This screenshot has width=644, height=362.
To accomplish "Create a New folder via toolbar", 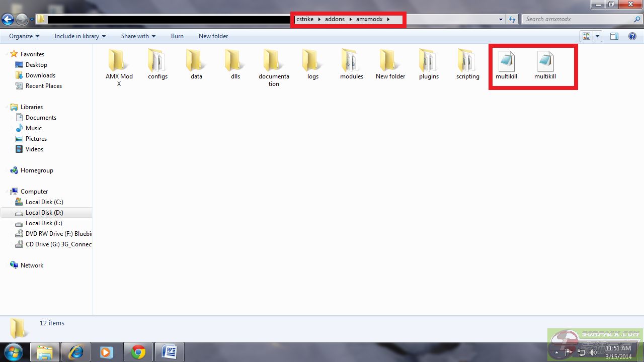I will tap(213, 36).
